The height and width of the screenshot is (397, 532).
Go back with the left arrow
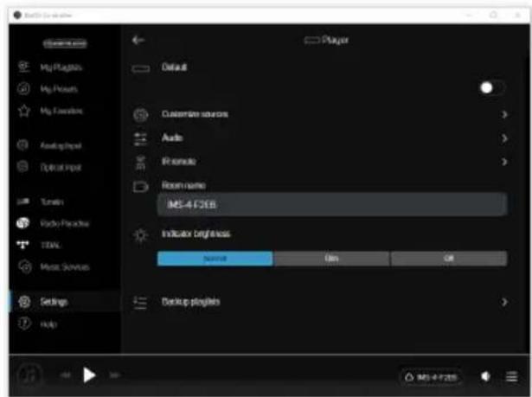point(138,41)
